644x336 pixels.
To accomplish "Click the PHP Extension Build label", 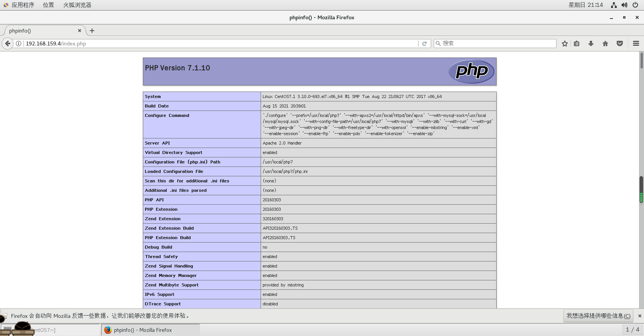I will click(168, 238).
